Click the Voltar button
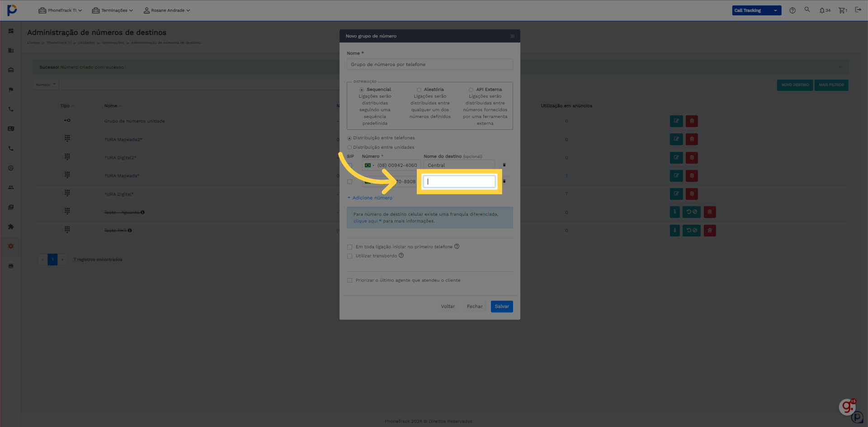 pos(448,307)
